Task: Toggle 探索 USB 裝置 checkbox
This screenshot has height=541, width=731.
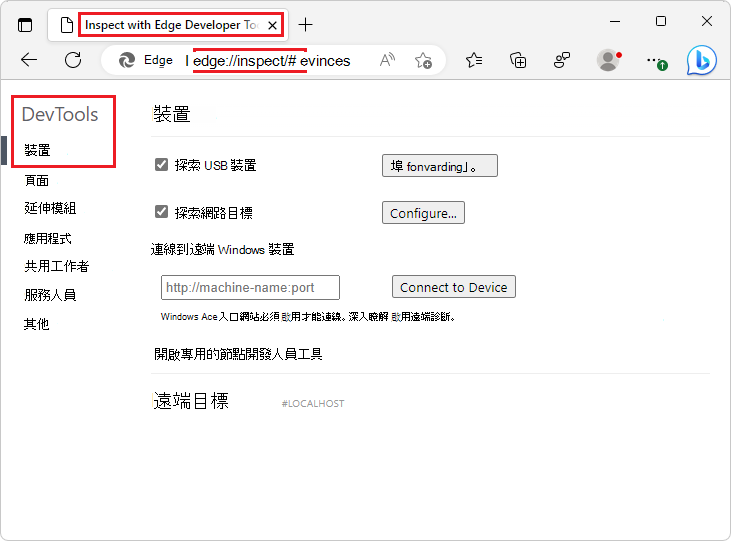Action: click(161, 165)
